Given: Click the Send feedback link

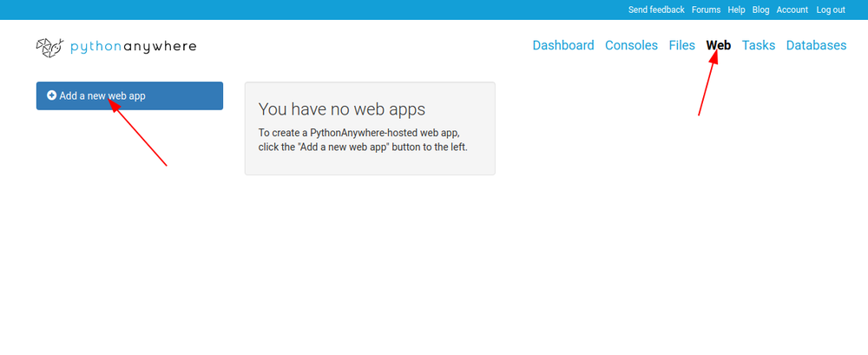Looking at the screenshot, I should (x=656, y=10).
